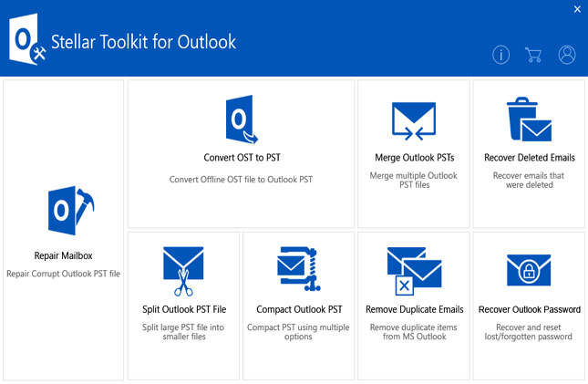Click the Convert OST to PST icon

point(242,119)
